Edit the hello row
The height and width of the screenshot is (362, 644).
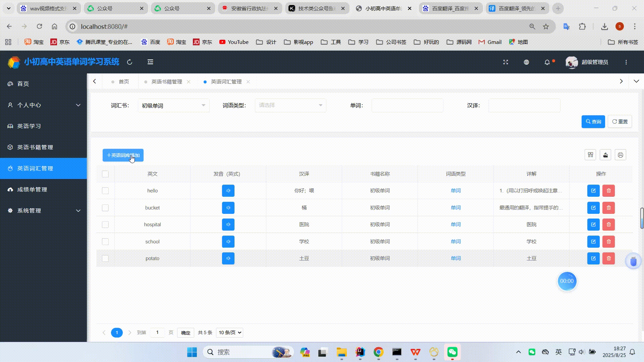coord(593,191)
